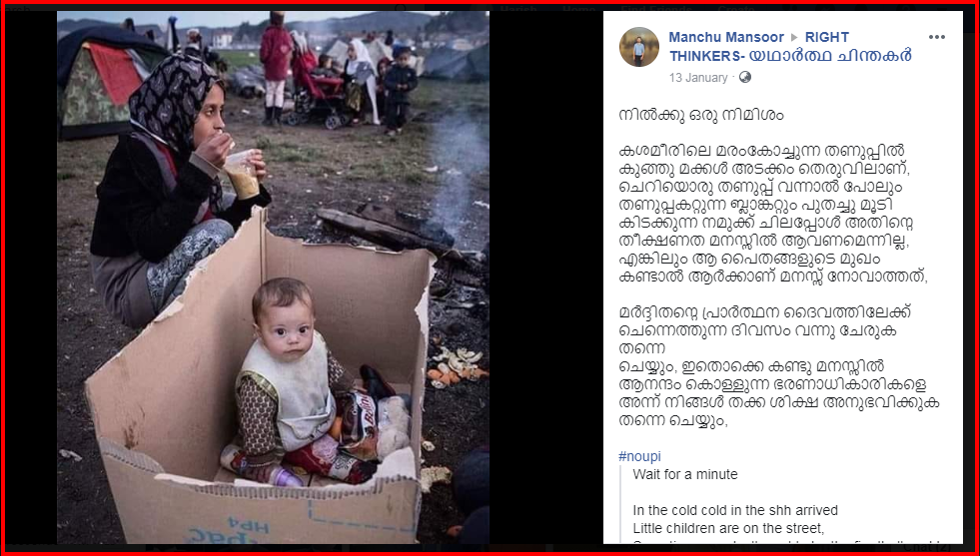Click the refugee camp photo
980x556 pixels.
(x=273, y=278)
